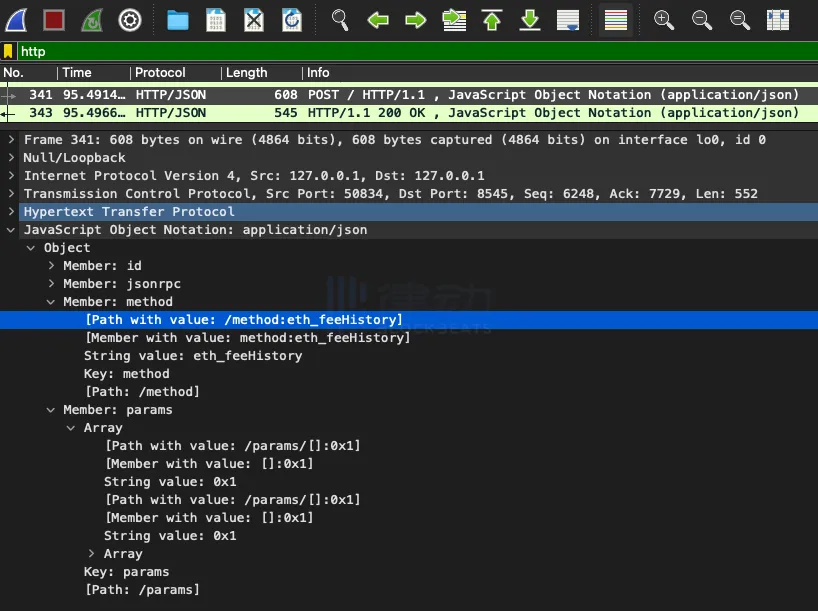Viewport: 818px width, 611px height.
Task: Open capture options gear icon
Action: (129, 19)
